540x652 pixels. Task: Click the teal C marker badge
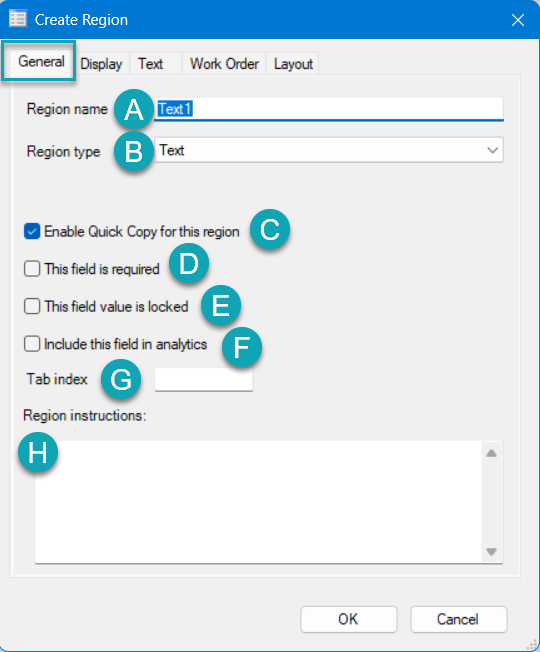click(270, 230)
